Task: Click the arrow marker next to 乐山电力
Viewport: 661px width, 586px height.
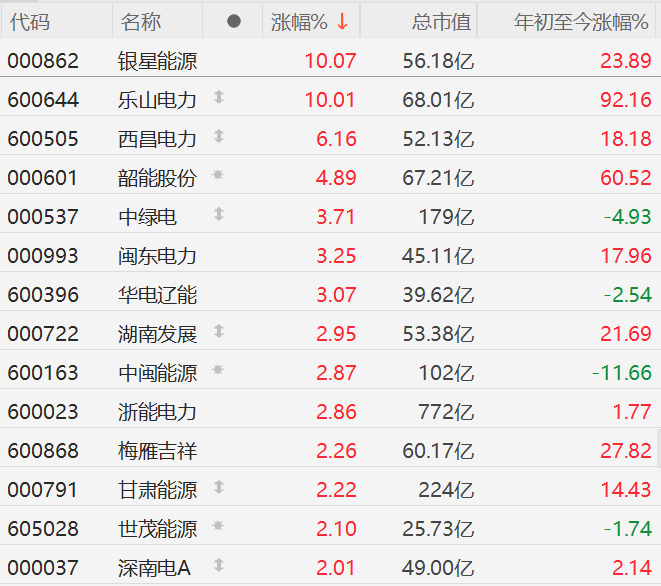Action: (218, 97)
